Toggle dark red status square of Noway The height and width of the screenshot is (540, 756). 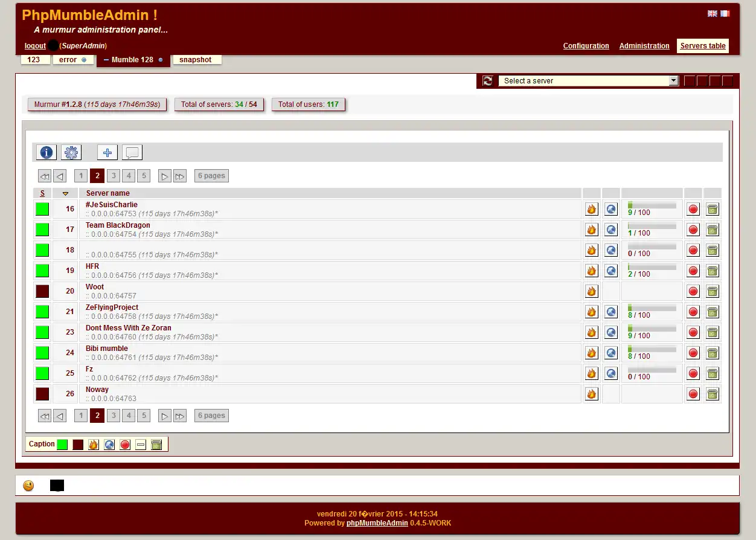[42, 394]
